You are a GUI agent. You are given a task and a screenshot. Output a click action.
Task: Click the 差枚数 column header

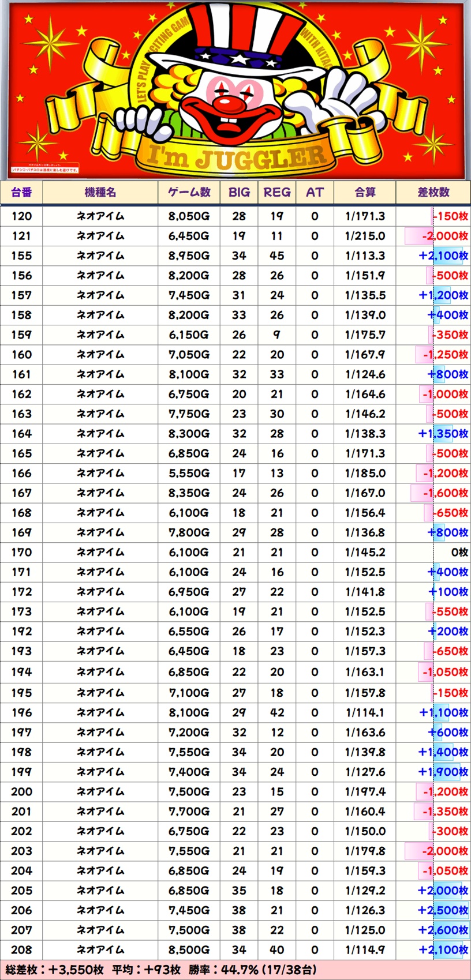pyautogui.click(x=433, y=193)
